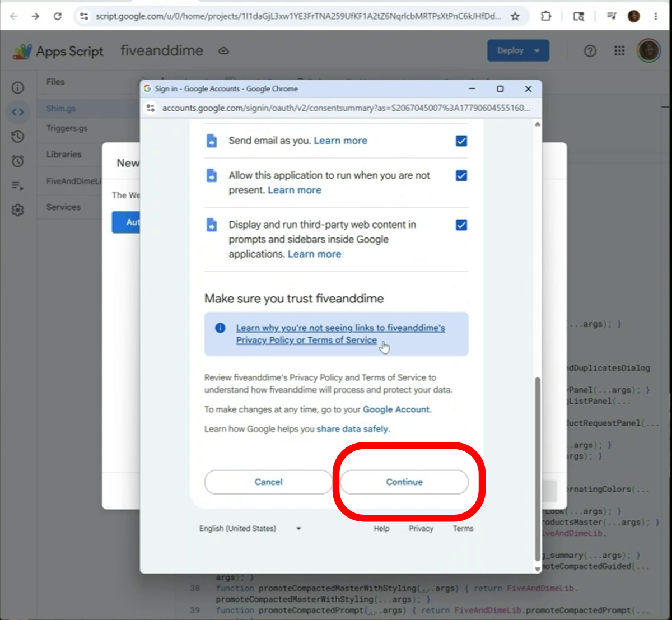The image size is (672, 620).
Task: Click the Deploy button
Action: click(x=510, y=50)
